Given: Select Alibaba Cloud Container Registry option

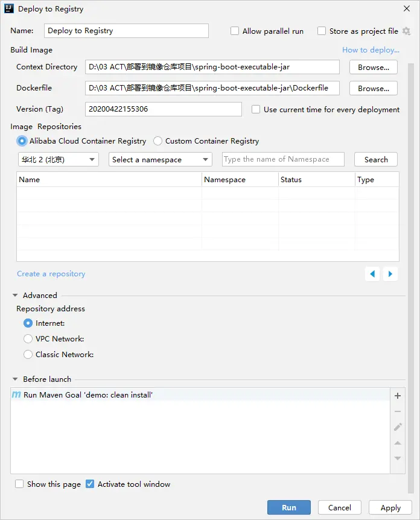Looking at the screenshot, I should 22,141.
